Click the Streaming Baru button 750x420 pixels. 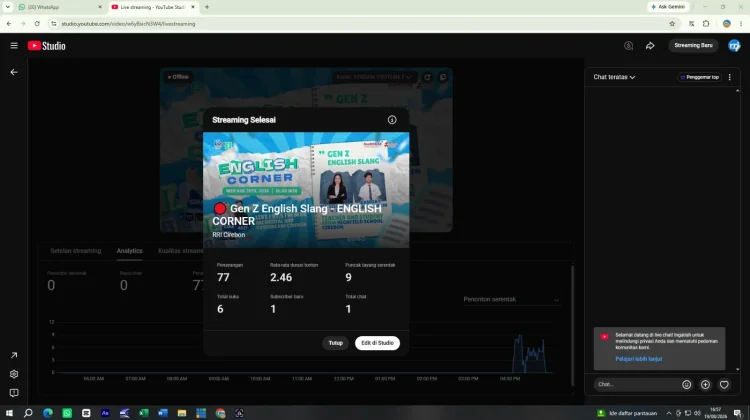(x=693, y=45)
